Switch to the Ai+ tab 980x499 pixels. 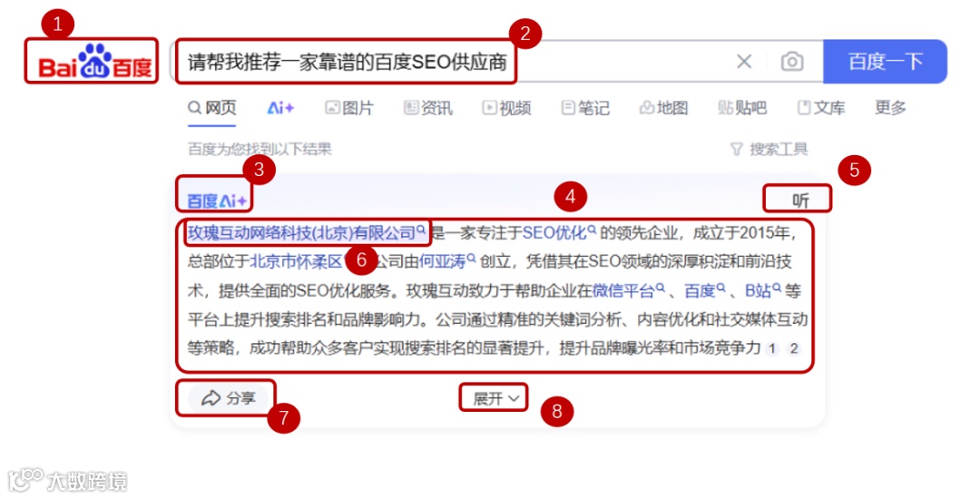(x=280, y=108)
